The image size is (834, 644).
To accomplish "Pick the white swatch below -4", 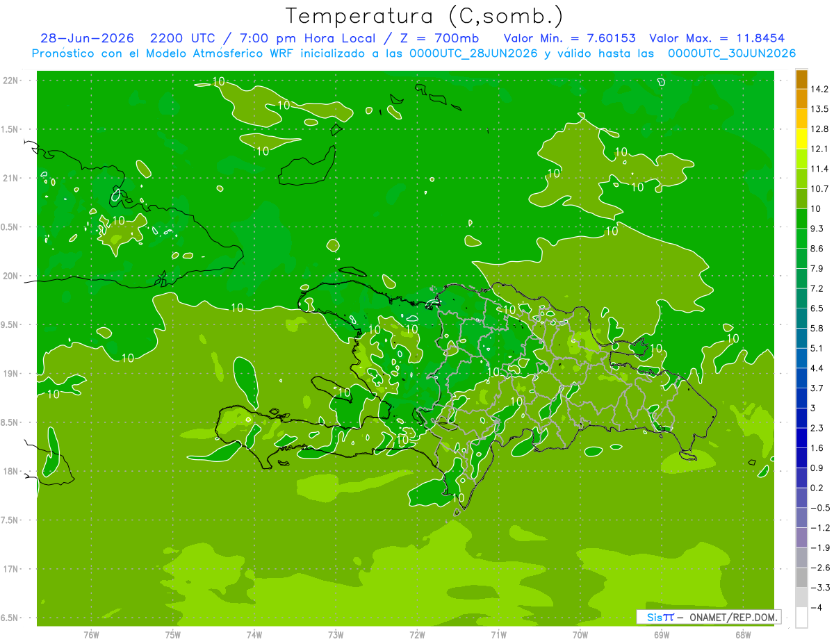I will [x=801, y=618].
